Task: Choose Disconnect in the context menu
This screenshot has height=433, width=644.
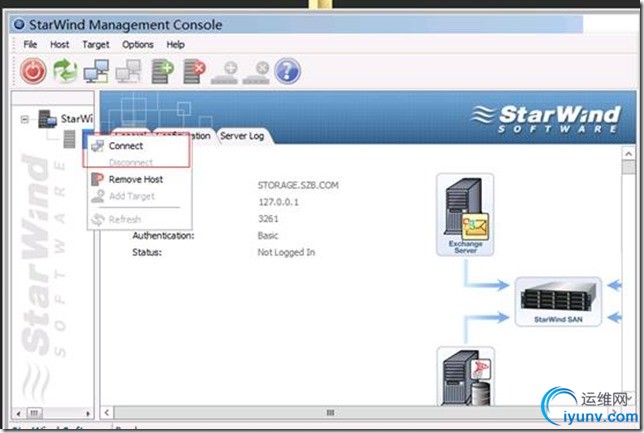Action: pyautogui.click(x=139, y=162)
